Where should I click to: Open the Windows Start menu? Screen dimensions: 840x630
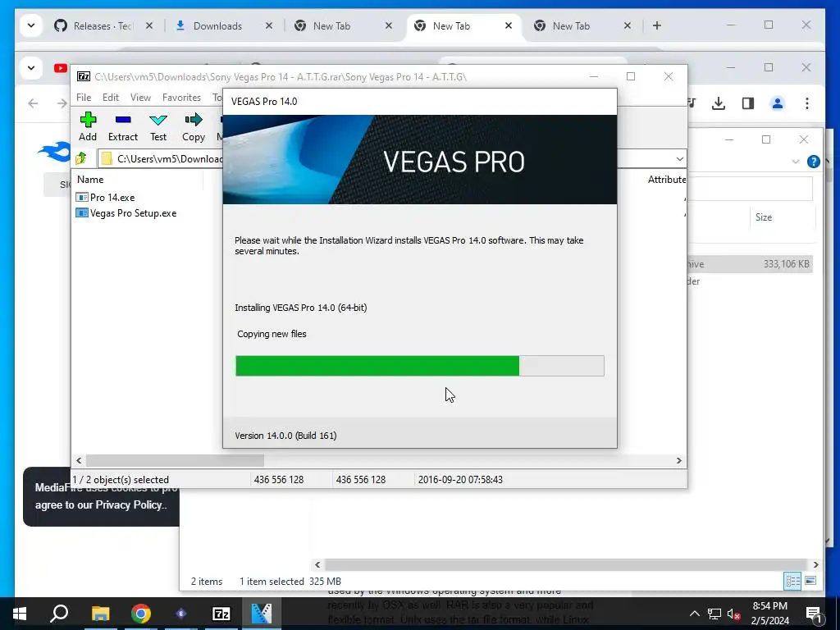20,614
